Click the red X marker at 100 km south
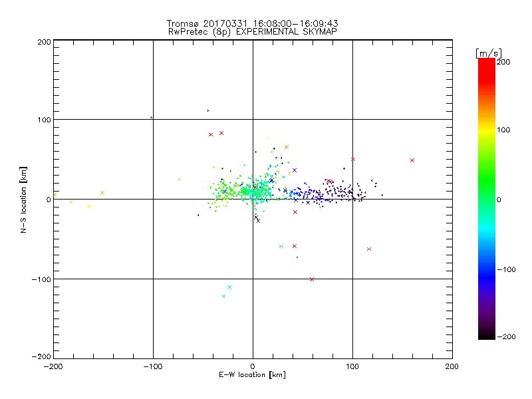The image size is (532, 399). pyautogui.click(x=311, y=279)
